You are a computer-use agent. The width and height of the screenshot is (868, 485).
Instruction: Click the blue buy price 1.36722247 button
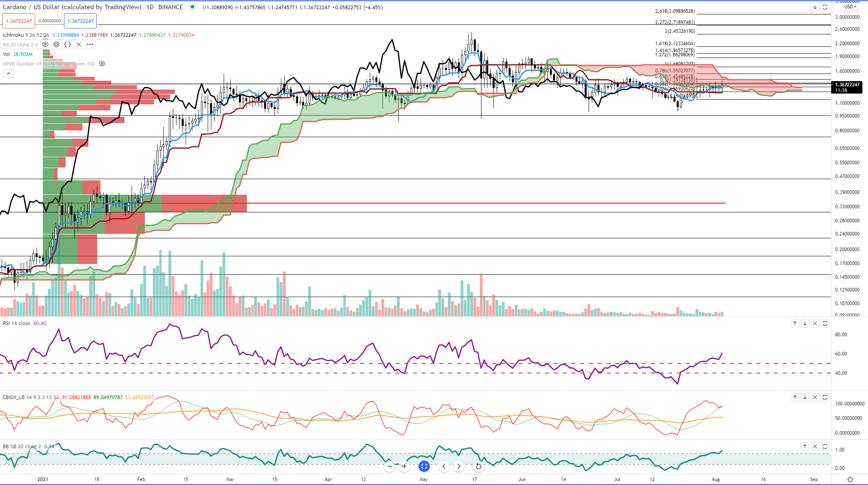(x=80, y=21)
